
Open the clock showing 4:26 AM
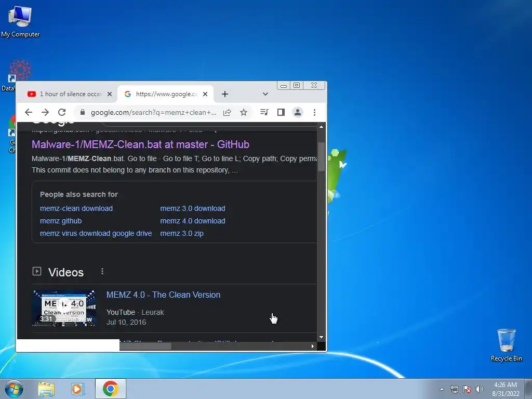pos(506,389)
